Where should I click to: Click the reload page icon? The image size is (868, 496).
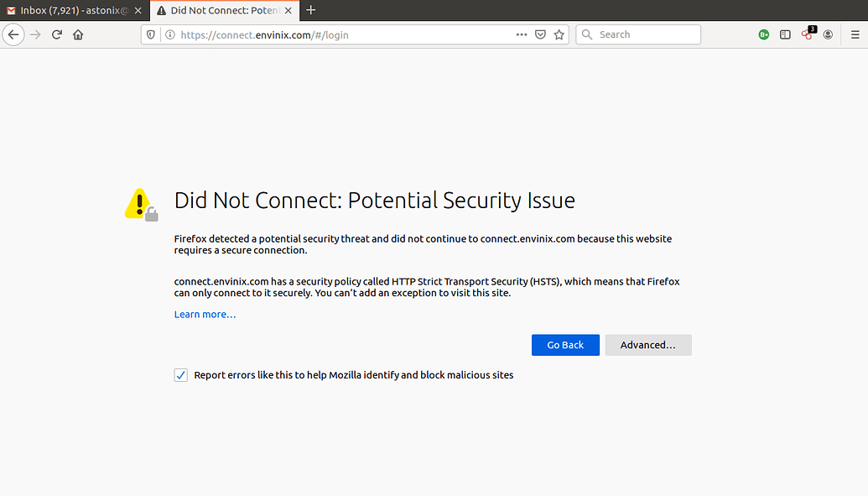55,34
